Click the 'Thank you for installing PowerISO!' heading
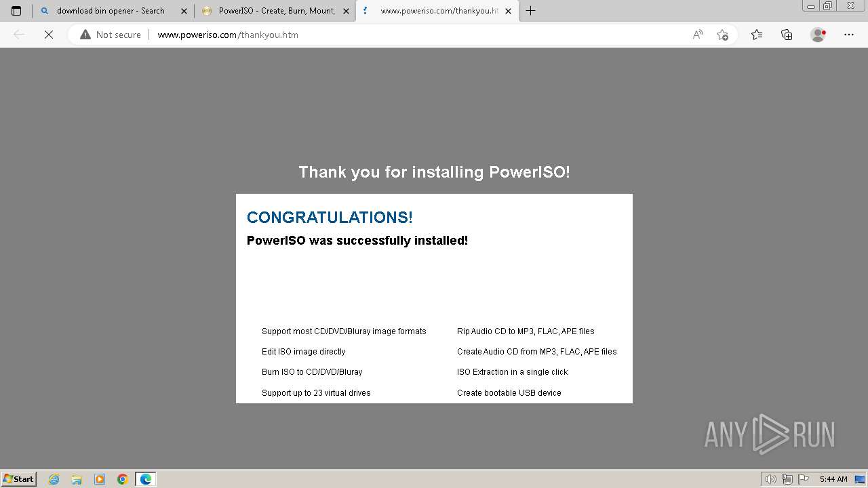 pos(434,172)
